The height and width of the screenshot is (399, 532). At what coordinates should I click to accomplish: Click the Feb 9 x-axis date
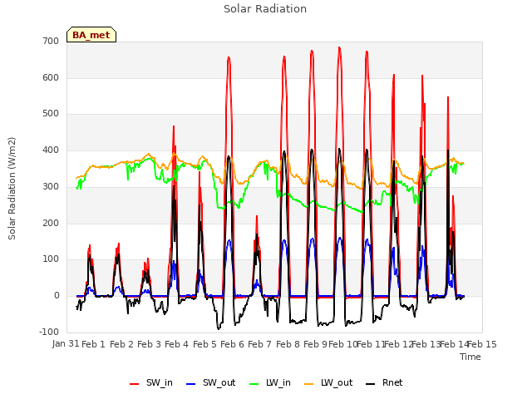tap(315, 344)
